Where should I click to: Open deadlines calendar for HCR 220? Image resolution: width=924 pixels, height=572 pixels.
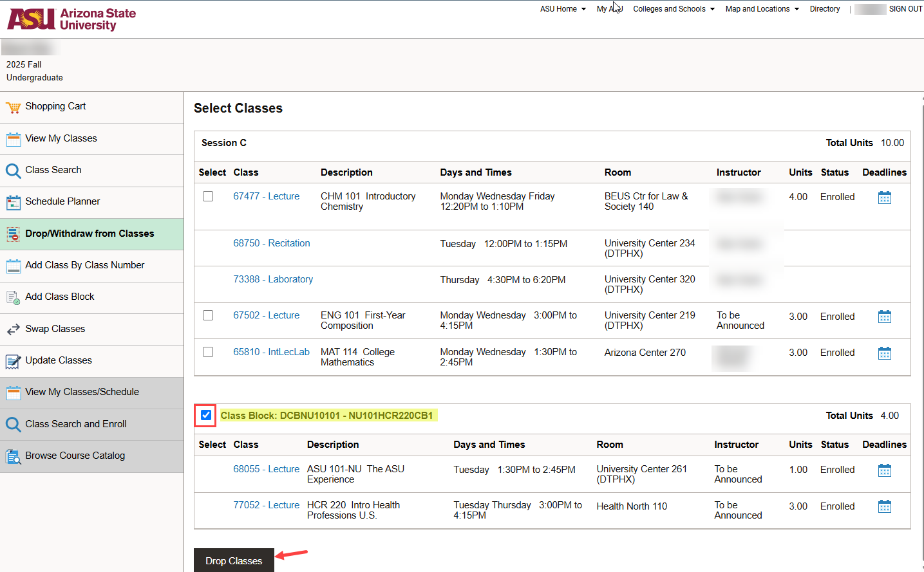point(884,507)
